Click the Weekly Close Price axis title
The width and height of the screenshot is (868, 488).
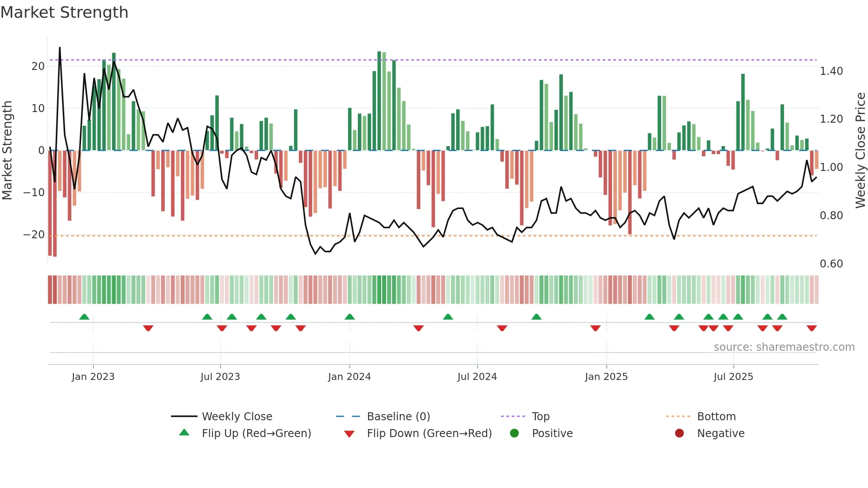[860, 151]
